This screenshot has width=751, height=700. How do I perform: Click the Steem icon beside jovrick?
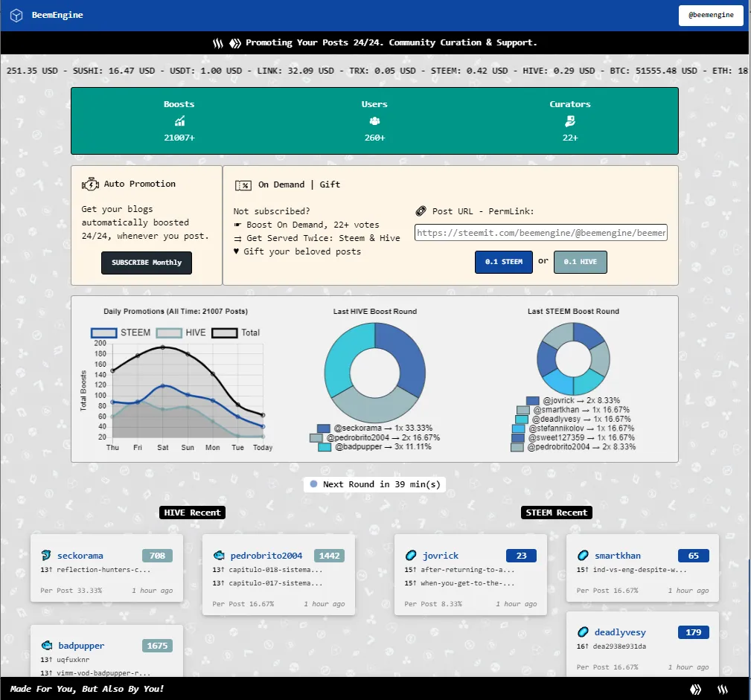pos(411,556)
